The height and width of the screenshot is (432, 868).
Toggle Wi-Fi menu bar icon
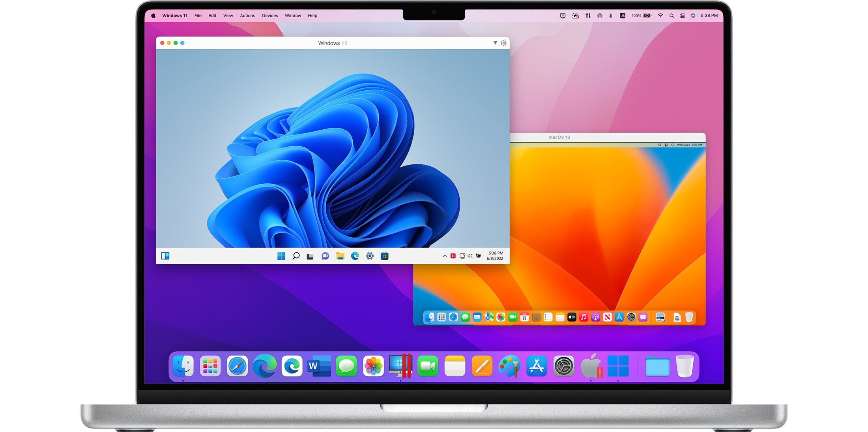660,16
